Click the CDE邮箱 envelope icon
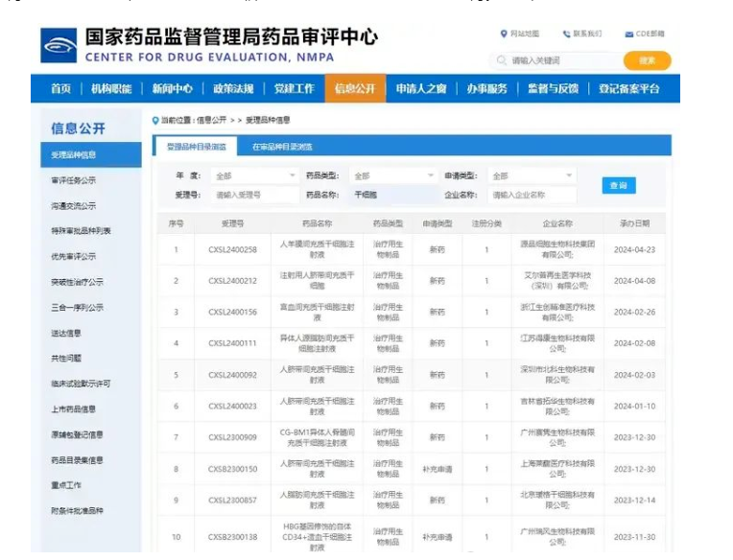The height and width of the screenshot is (560, 733). (628, 34)
